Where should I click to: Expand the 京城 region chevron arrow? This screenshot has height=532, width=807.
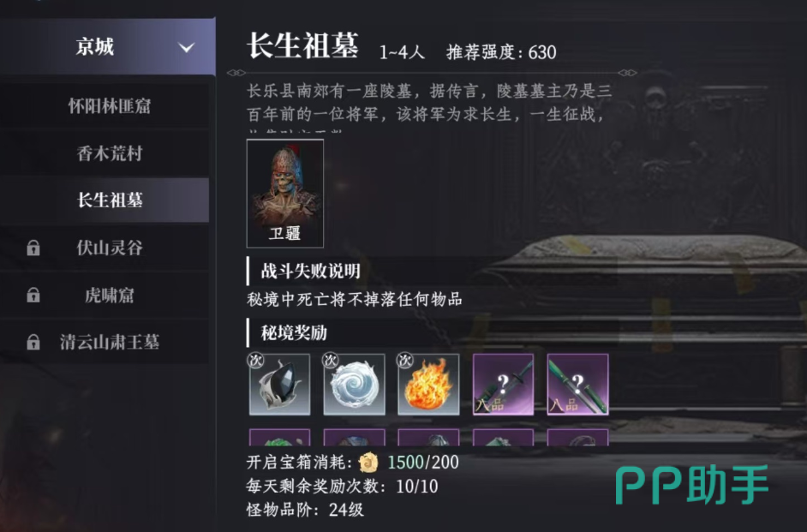pos(186,48)
